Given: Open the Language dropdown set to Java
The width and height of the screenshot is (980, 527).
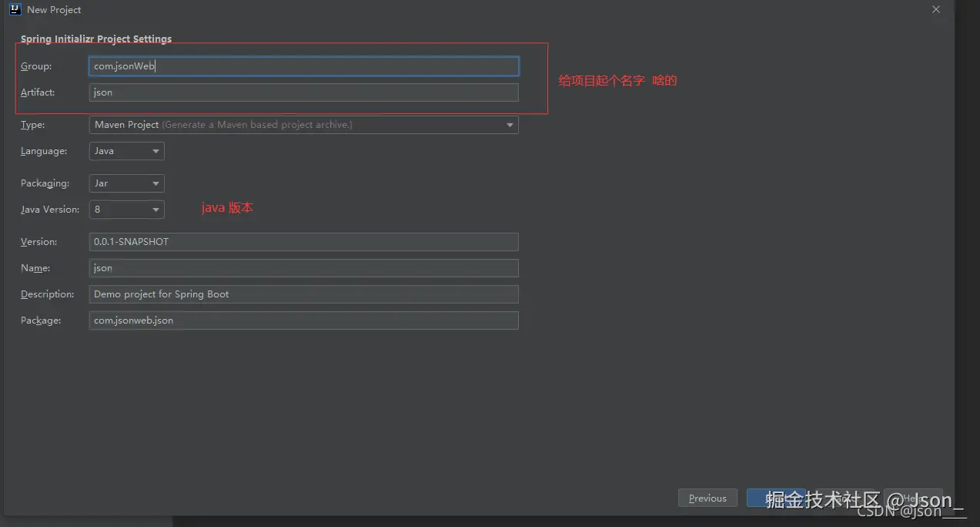Looking at the screenshot, I should coord(127,151).
